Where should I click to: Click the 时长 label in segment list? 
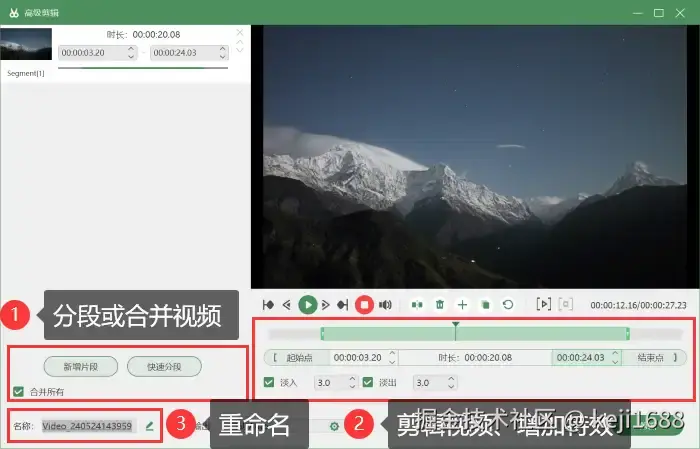point(117,34)
